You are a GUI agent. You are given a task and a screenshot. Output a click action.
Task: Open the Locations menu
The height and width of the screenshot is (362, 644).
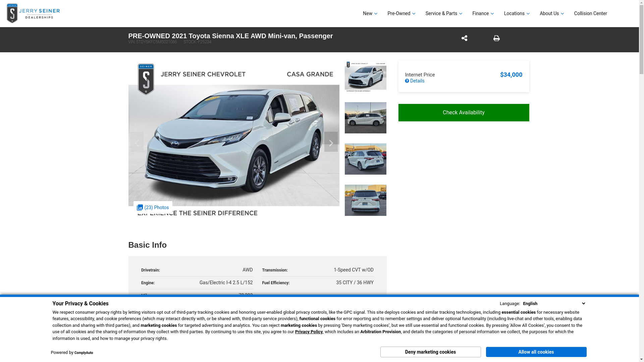click(x=517, y=13)
